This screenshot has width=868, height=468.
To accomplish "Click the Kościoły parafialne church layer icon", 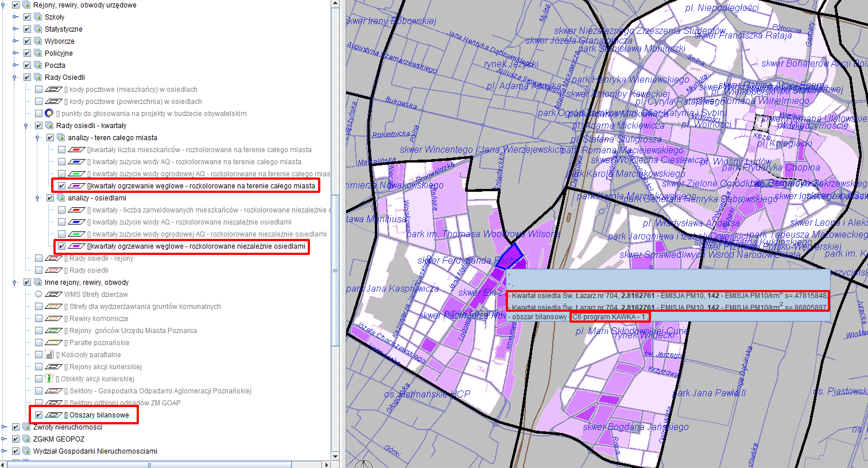I will tap(49, 355).
